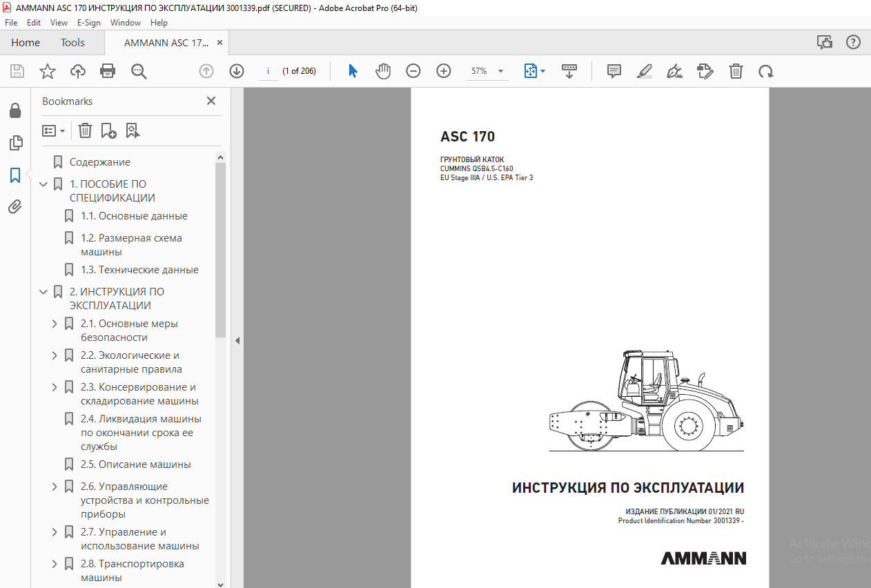Click the bookmarks scrollbar up arrow
Screen dimensions: 871x588
pyautogui.click(x=221, y=157)
